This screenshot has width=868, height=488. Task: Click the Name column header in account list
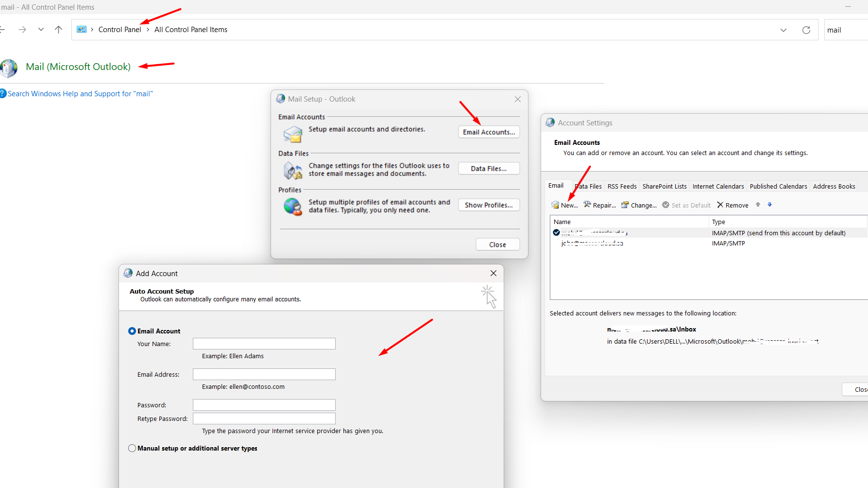[x=630, y=222]
